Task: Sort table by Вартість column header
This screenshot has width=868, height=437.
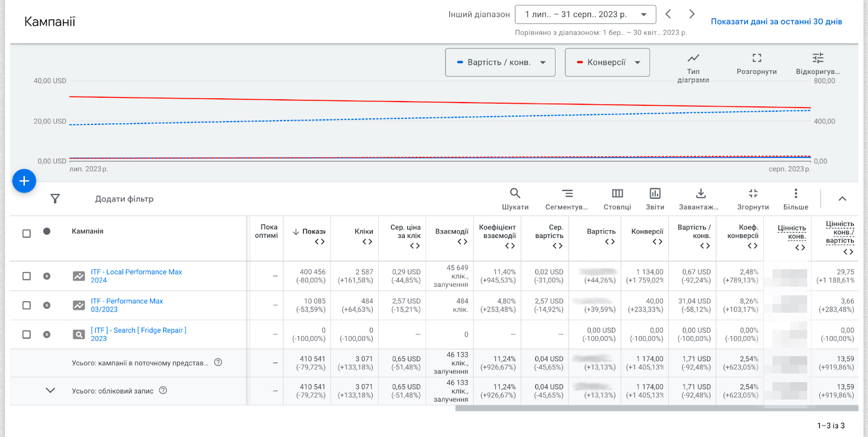Action: pyautogui.click(x=601, y=231)
